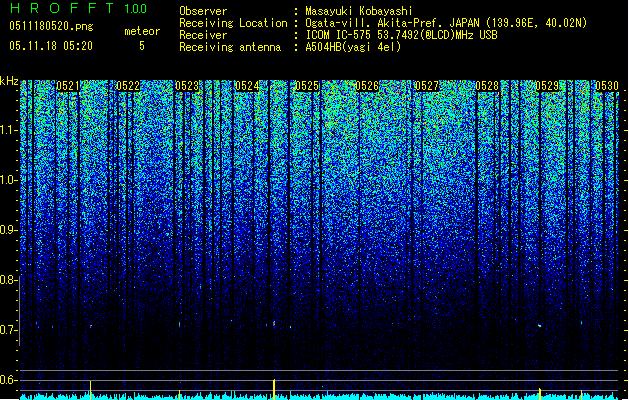Click the ICOM IC-575 53.7492 MHz receiver text
Viewport: 629px width, 400px height.
[401, 35]
